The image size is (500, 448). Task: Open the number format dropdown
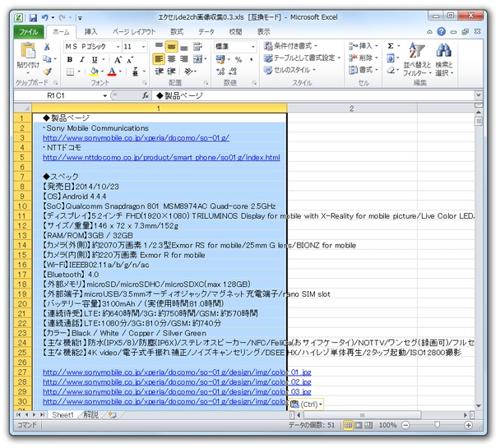pyautogui.click(x=253, y=47)
